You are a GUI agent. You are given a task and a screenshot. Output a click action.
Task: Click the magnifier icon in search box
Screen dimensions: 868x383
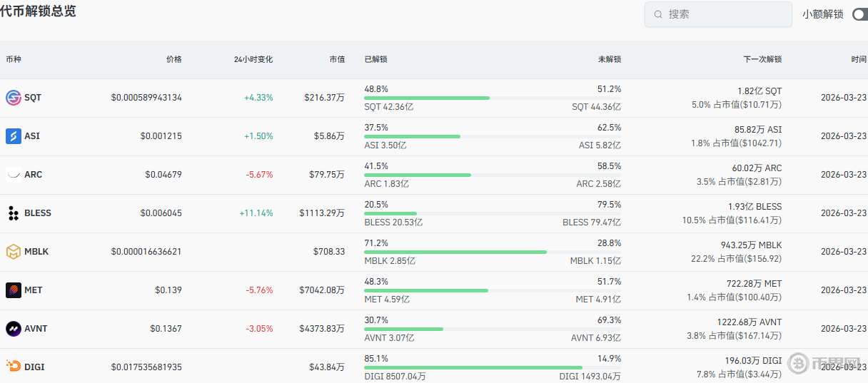tap(658, 14)
